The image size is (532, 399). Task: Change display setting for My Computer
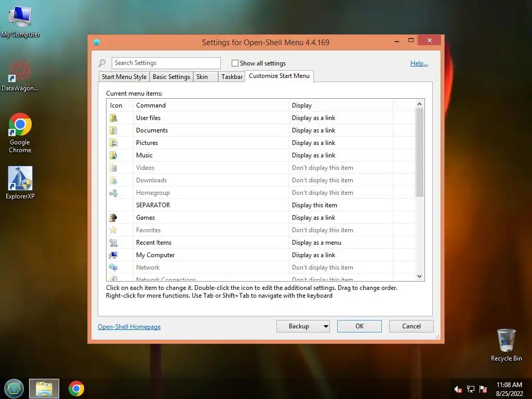pyautogui.click(x=313, y=255)
